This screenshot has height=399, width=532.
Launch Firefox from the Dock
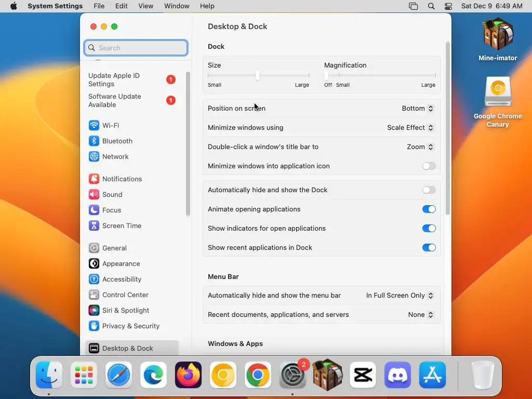click(x=188, y=375)
